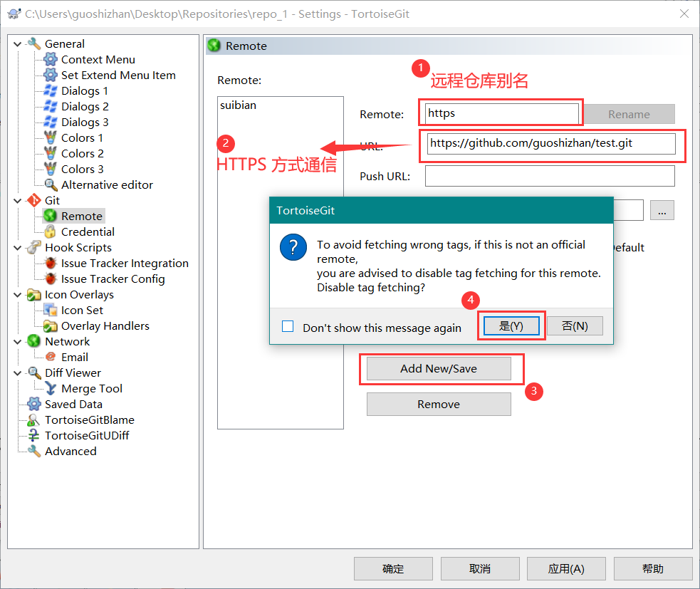Click the Issue Tracker Integration bug icon

coord(51,263)
